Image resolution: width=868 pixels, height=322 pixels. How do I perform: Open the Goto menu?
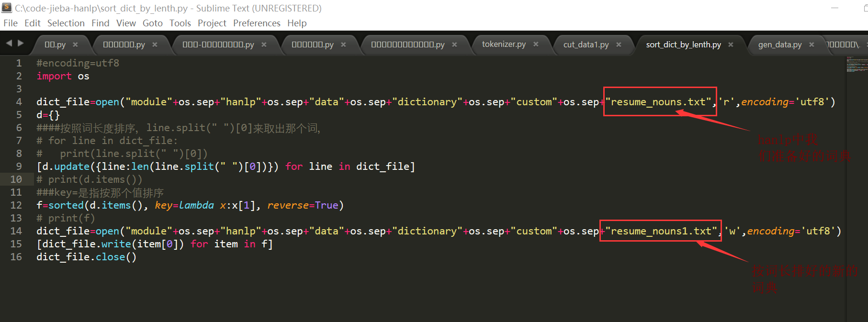(153, 23)
